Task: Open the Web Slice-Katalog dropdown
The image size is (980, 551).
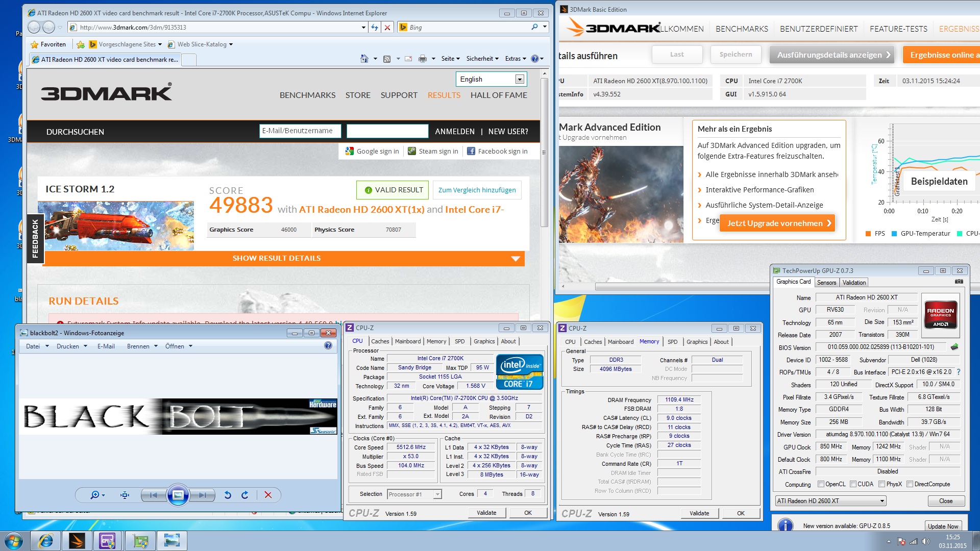Action: (231, 44)
